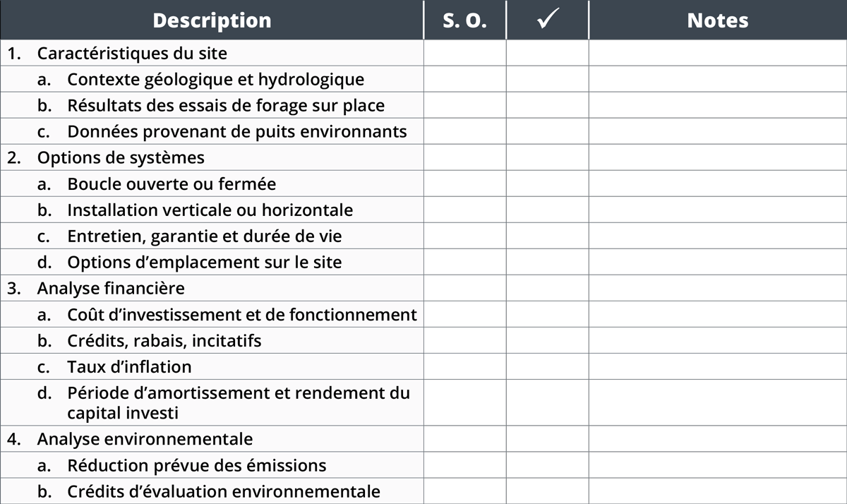Tick the checkmark cell for Boucle ouverte ou fermée
This screenshot has height=504, width=847.
click(x=548, y=184)
